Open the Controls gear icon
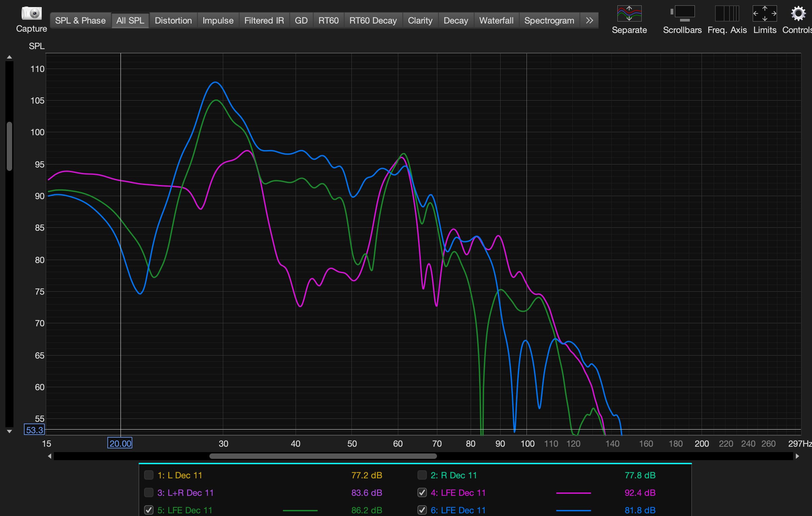Screen dimensions: 812x516 [798, 13]
